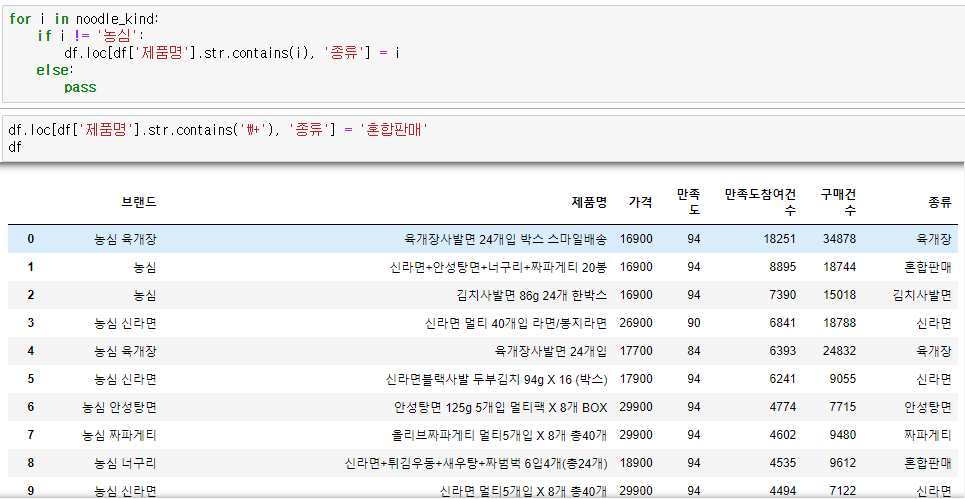Click price value 18900

[x=636, y=463]
